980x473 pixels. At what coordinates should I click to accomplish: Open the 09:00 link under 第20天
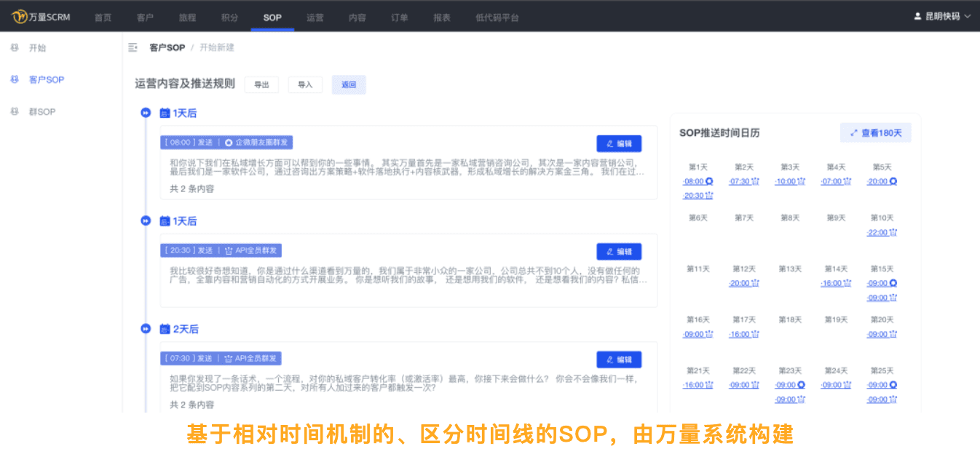pyautogui.click(x=882, y=334)
